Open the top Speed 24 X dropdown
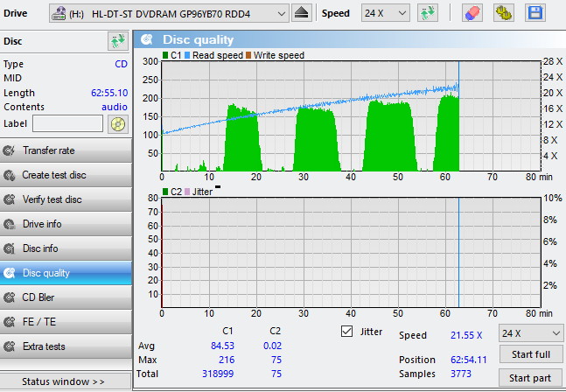This screenshot has height=392, width=566. click(x=386, y=13)
